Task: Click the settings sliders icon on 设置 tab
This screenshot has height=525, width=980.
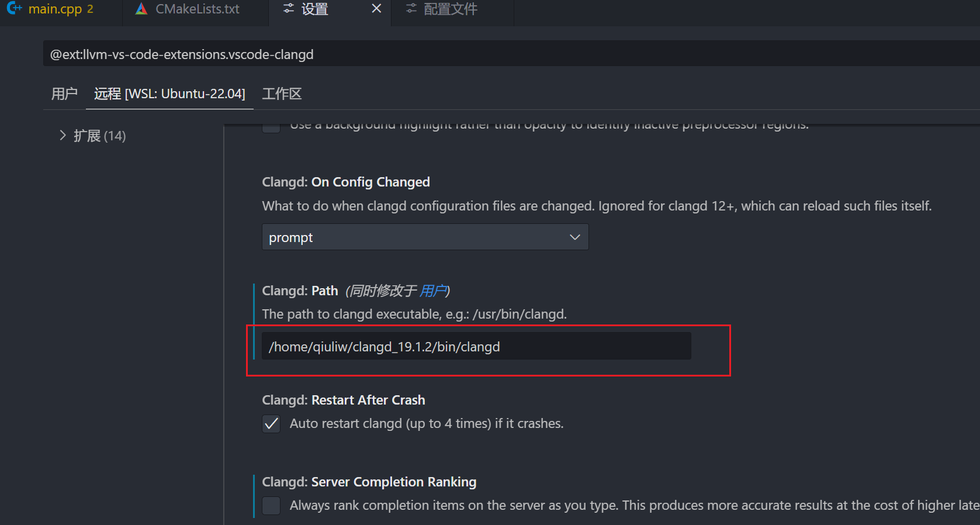Action: click(x=289, y=9)
